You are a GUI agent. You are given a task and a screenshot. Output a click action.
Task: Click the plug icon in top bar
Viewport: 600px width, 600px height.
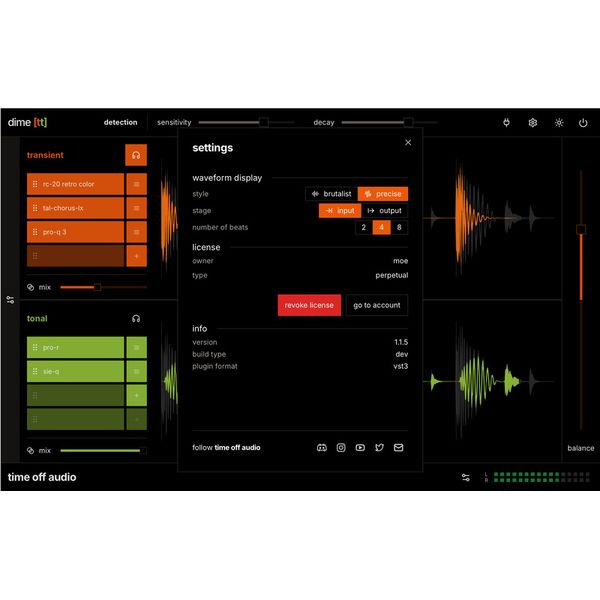click(x=506, y=123)
